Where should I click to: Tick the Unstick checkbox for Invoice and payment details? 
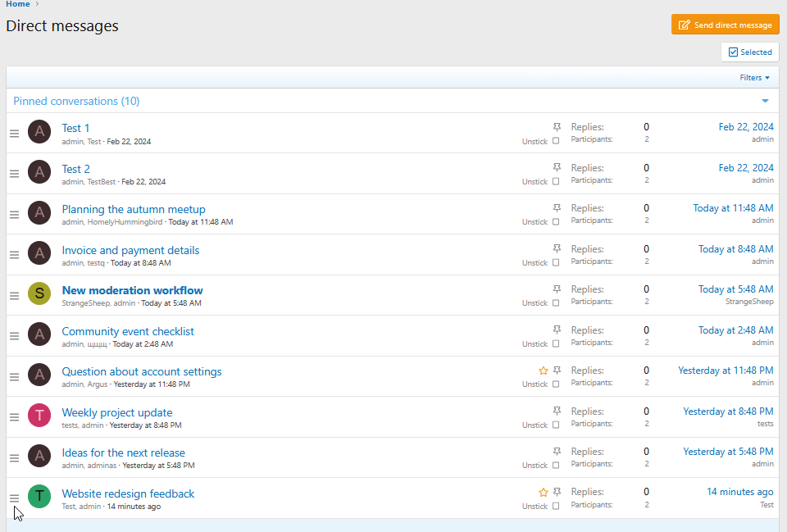pyautogui.click(x=556, y=262)
